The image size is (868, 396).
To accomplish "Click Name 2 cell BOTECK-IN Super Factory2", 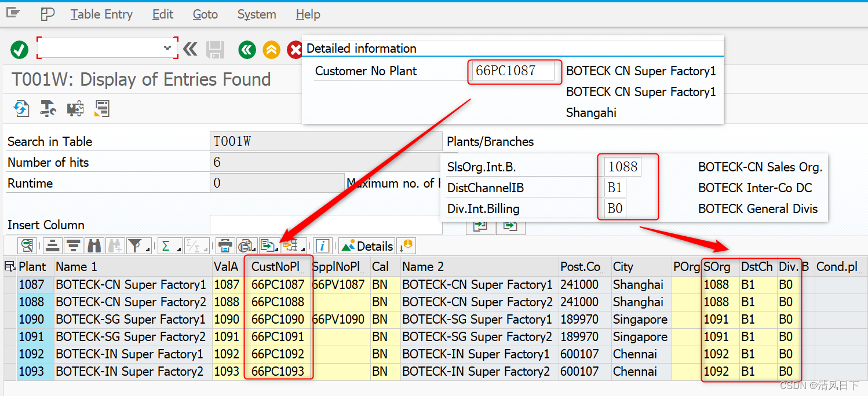I will (x=479, y=372).
